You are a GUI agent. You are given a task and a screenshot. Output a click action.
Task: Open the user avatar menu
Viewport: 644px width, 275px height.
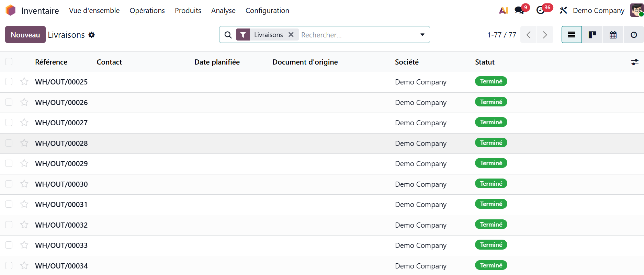coord(637,10)
